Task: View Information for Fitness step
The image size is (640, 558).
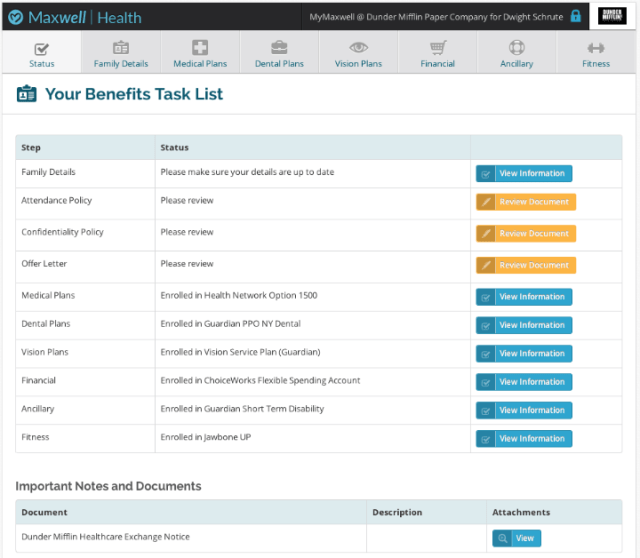Action: tap(524, 439)
